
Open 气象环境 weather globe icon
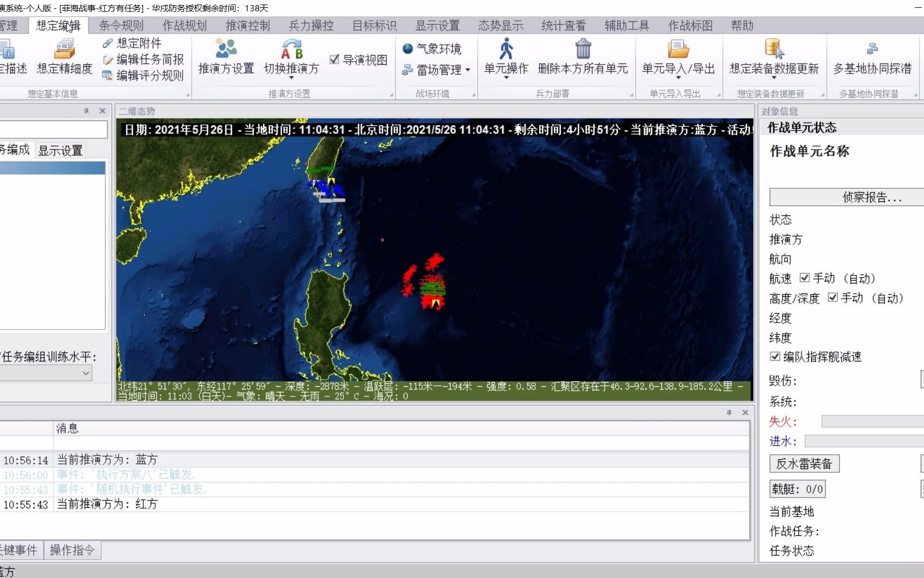click(408, 49)
